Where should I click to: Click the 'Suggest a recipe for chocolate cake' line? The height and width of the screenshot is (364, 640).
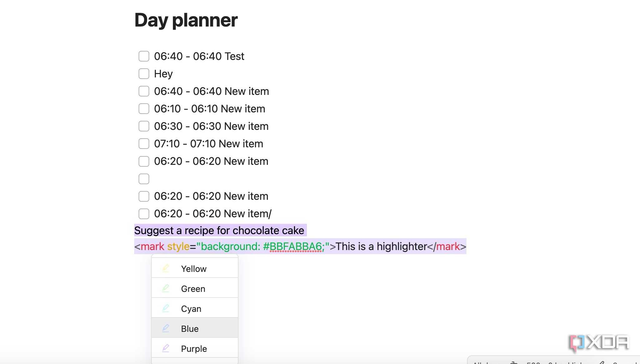pos(219,230)
